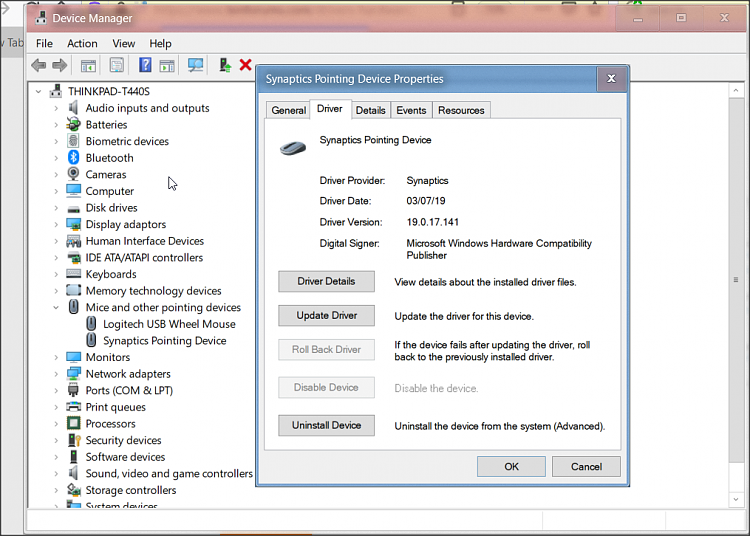Click driver date 03/07/19 text
This screenshot has height=536, width=750.
[426, 201]
